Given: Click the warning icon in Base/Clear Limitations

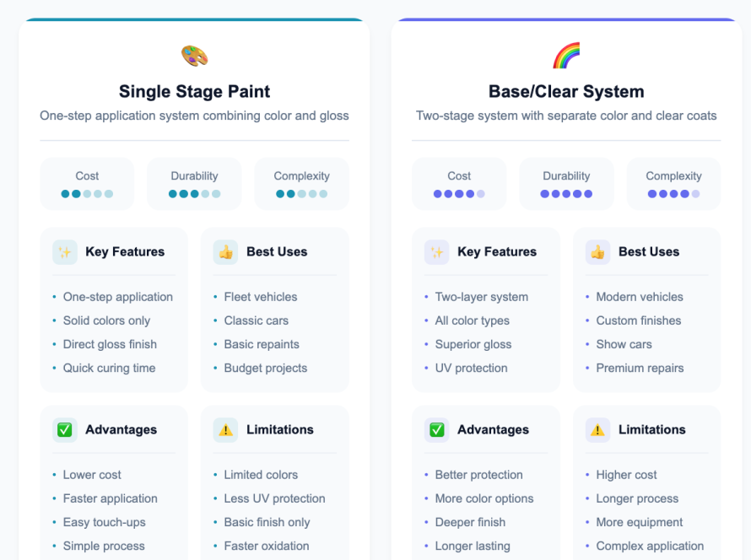Looking at the screenshot, I should pyautogui.click(x=597, y=429).
